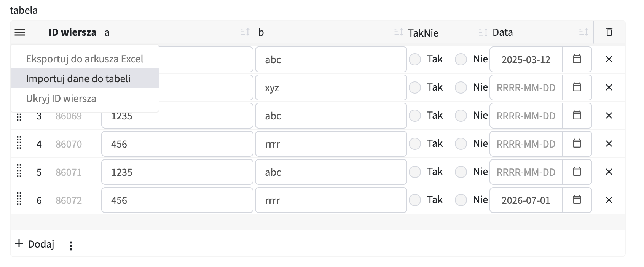Open calendar picker for date 2026-07-01

pos(577,200)
